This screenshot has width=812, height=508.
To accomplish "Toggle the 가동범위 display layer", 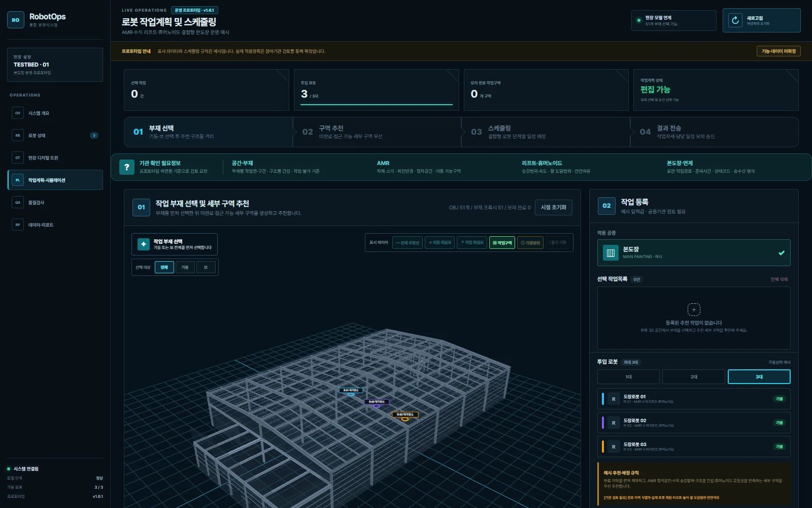I will point(530,243).
